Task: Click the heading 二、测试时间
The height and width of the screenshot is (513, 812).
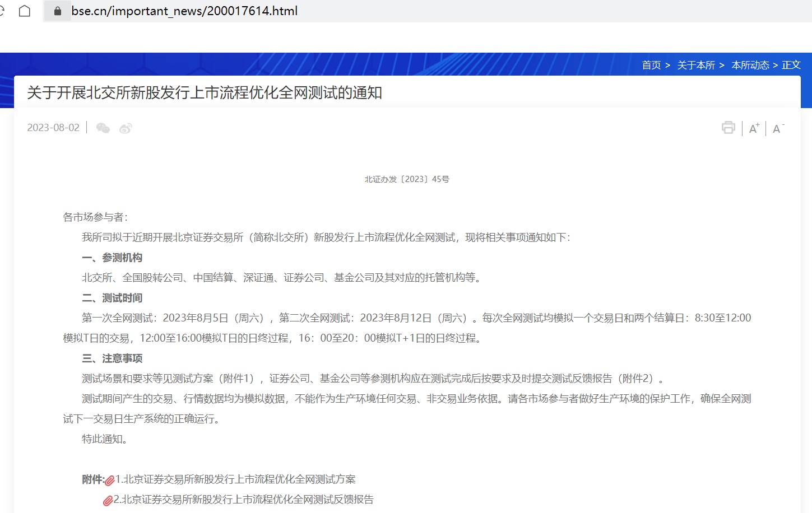Action: 112,298
